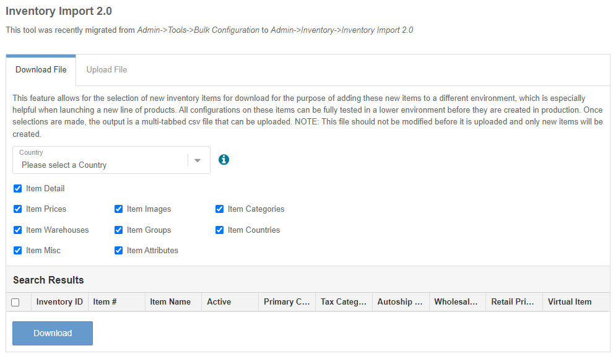The width and height of the screenshot is (613, 364).
Task: Switch to the Upload File tab
Action: point(107,70)
